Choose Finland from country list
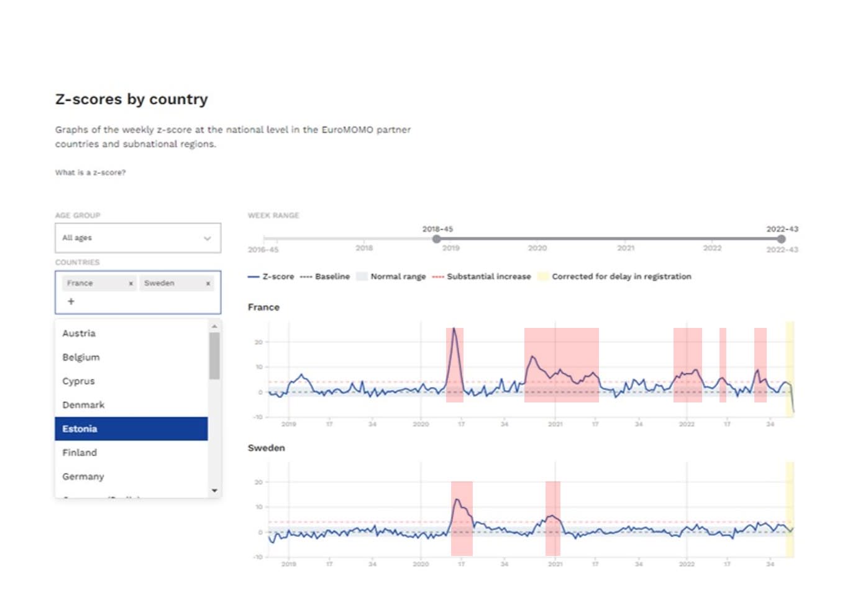Image resolution: width=868 pixels, height=595 pixels. 80,453
